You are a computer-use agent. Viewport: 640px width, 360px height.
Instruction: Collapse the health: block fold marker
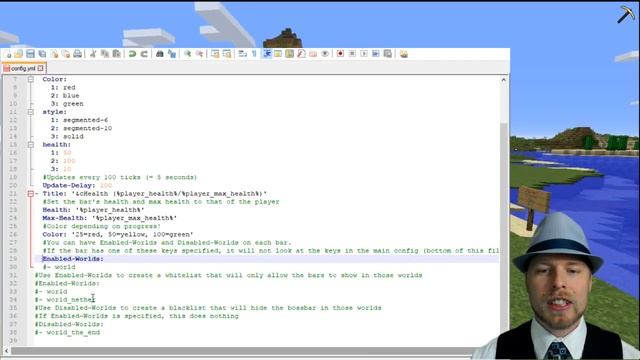31,144
